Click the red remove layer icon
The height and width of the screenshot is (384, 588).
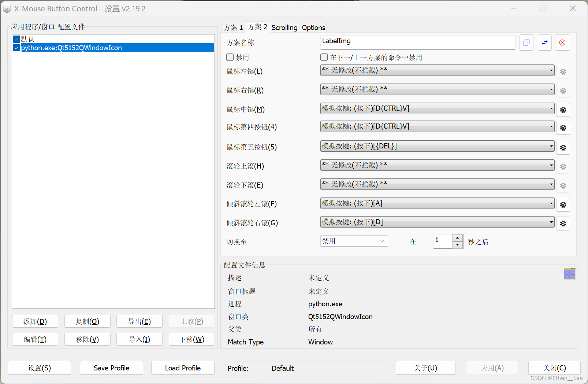562,43
